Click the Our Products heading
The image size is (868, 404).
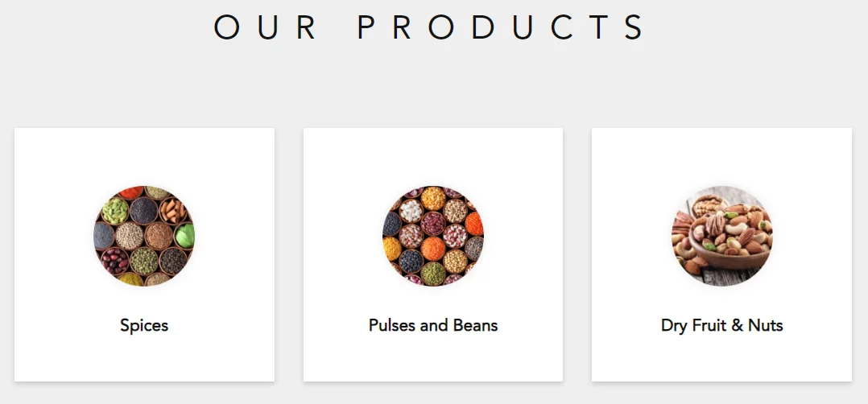coord(432,27)
